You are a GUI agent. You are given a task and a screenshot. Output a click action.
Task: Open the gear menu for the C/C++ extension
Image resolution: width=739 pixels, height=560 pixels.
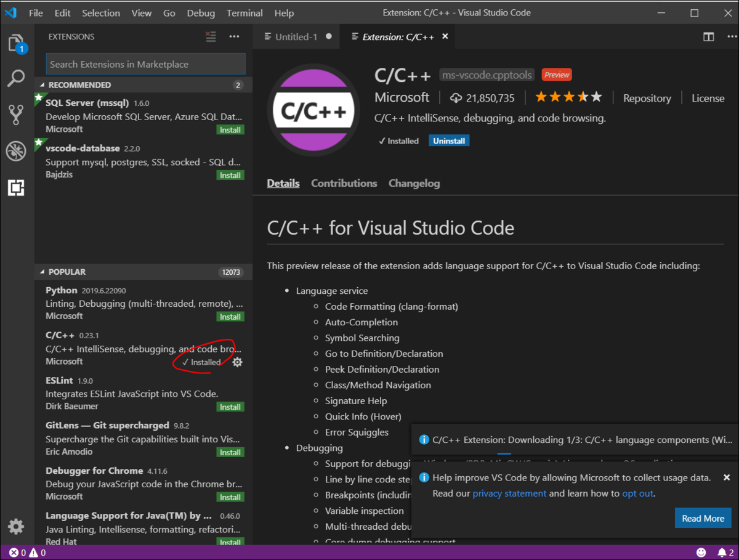tap(237, 362)
